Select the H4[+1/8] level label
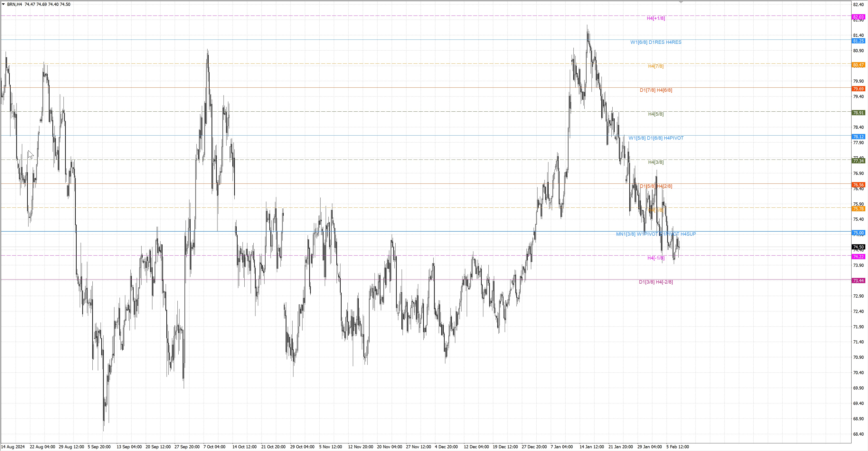Image resolution: width=868 pixels, height=451 pixels. pos(656,18)
